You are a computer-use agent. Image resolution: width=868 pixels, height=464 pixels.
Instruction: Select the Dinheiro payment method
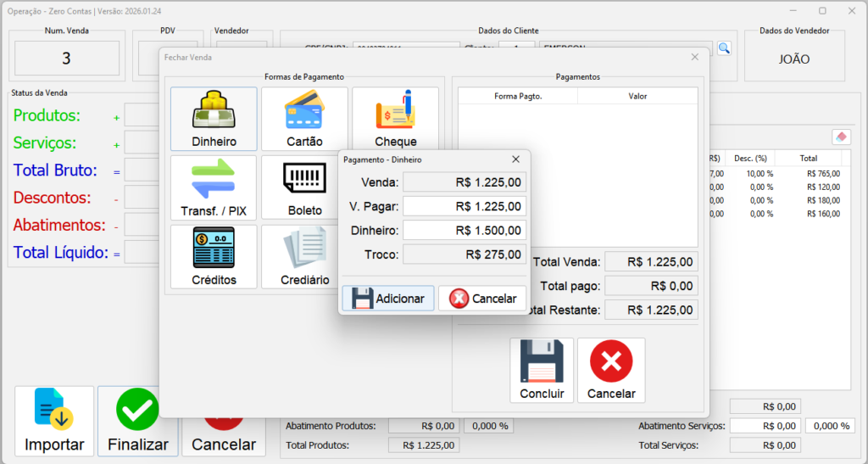pos(214,119)
